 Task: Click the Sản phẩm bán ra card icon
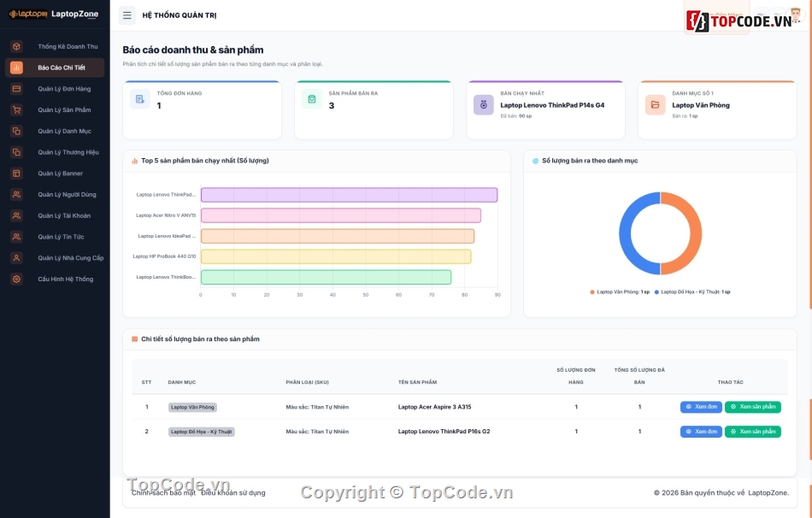click(312, 99)
